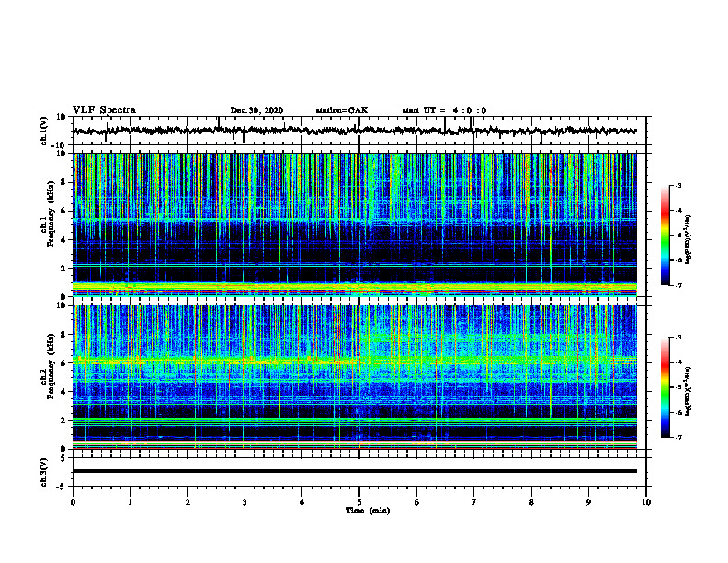Image resolution: width=728 pixels, height=563 pixels.
Task: Click the "-5" tick on ch.3(V) axis
Action: pyautogui.click(x=62, y=487)
